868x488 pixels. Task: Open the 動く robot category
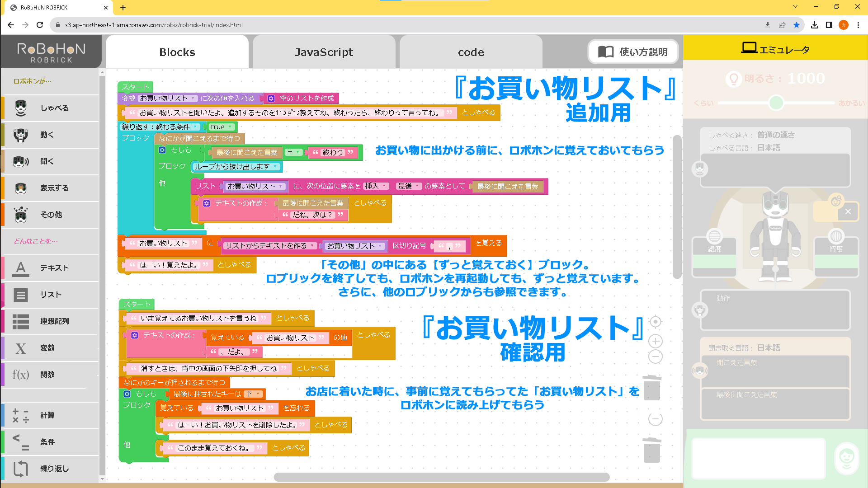click(x=50, y=135)
